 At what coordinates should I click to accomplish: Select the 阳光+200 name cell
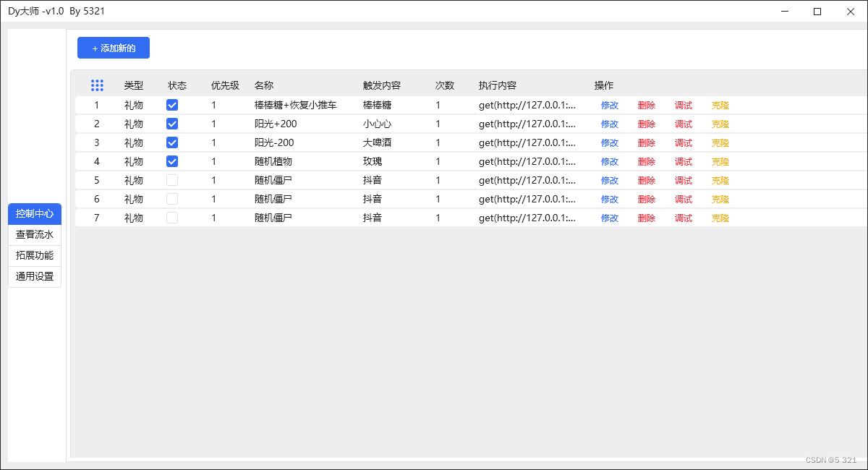(276, 124)
